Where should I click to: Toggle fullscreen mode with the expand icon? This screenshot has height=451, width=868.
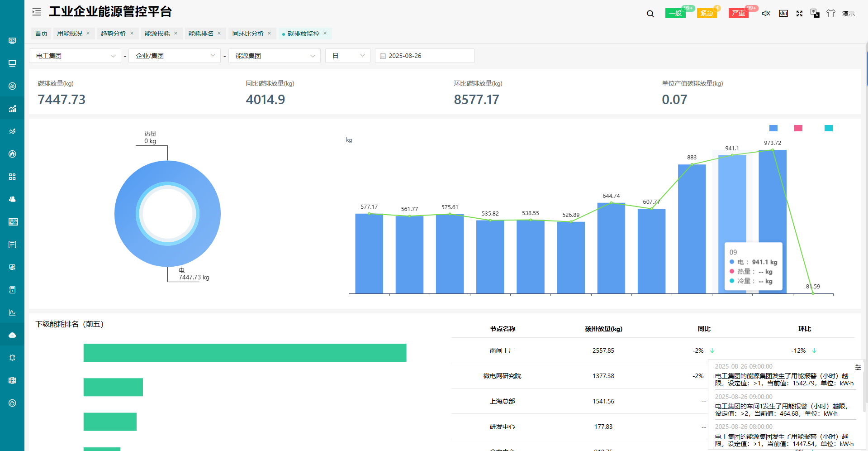tap(799, 14)
